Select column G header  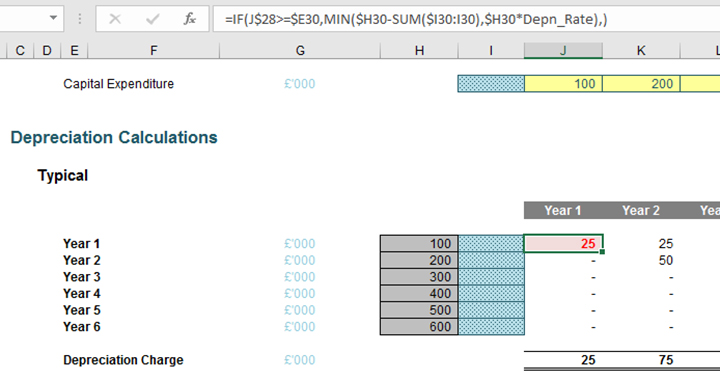click(x=300, y=50)
